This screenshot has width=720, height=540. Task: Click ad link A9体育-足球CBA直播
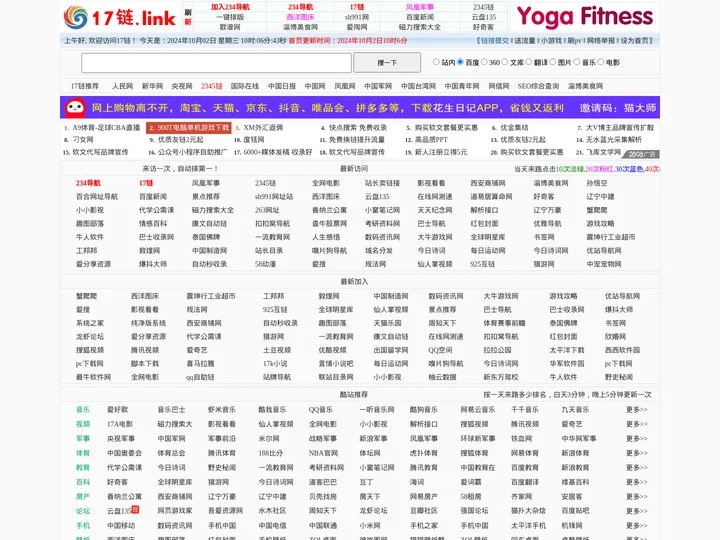106,128
